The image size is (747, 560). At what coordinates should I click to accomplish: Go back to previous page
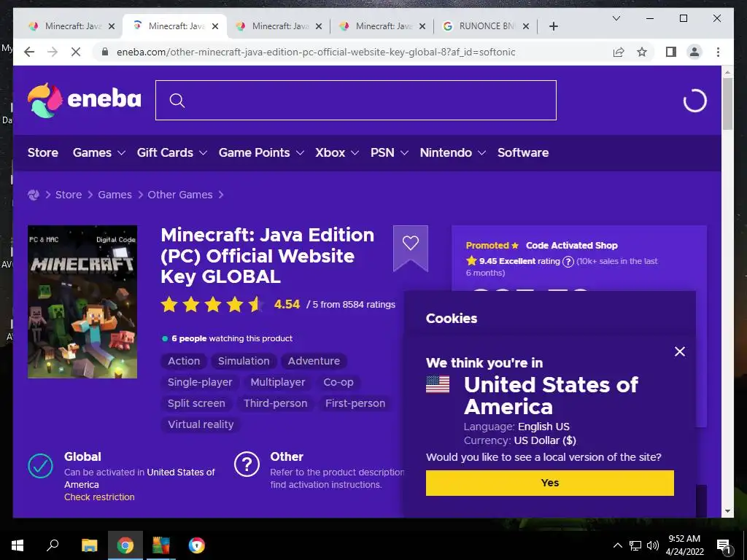[29, 52]
